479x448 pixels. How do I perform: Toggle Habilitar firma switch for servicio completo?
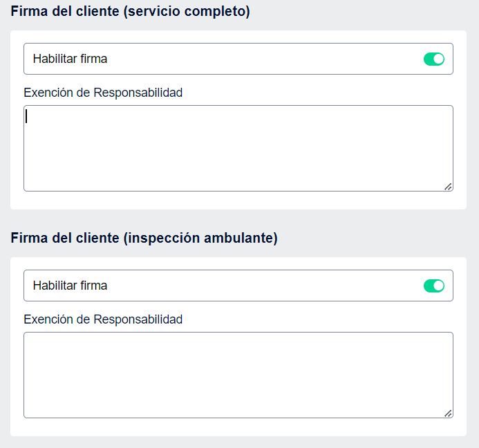pyautogui.click(x=433, y=59)
